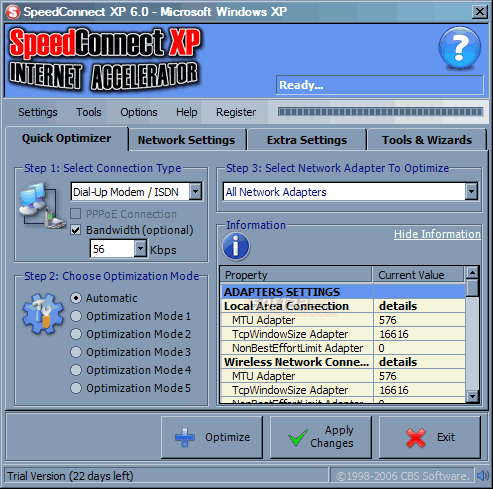Screen dimensions: 493x489
Task: Select MTU Adapter row under Wireless Network Connection
Action: click(x=343, y=376)
